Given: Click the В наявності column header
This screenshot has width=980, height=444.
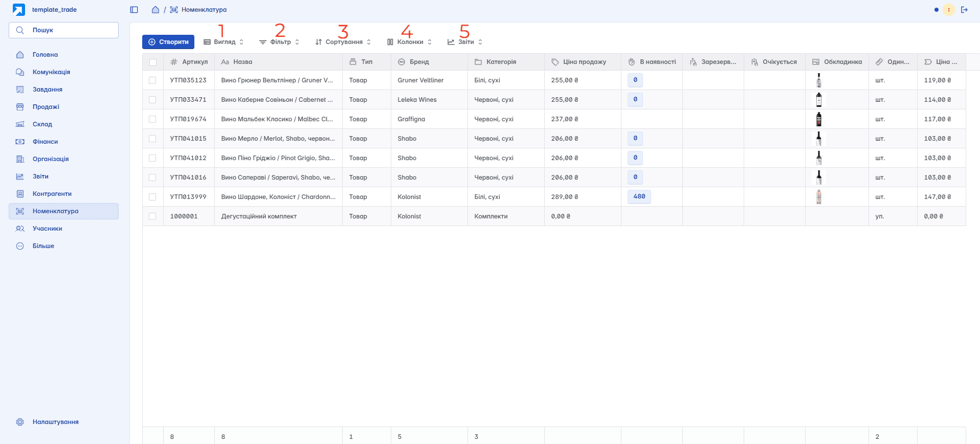Looking at the screenshot, I should pyautogui.click(x=652, y=62).
